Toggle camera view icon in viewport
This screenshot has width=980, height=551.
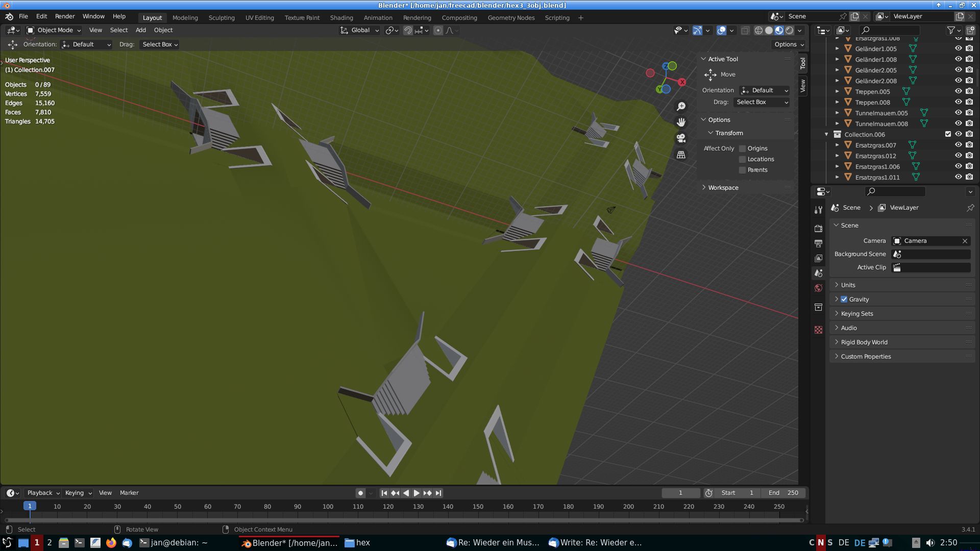click(681, 138)
